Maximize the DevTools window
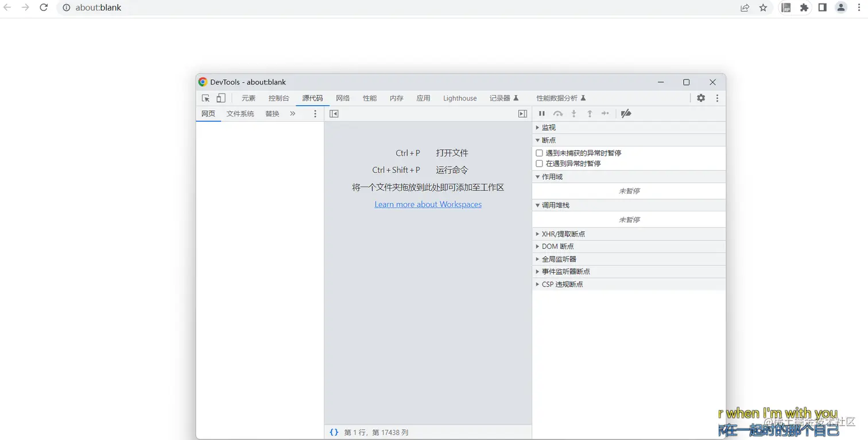Viewport: 868px width, 440px height. point(686,82)
